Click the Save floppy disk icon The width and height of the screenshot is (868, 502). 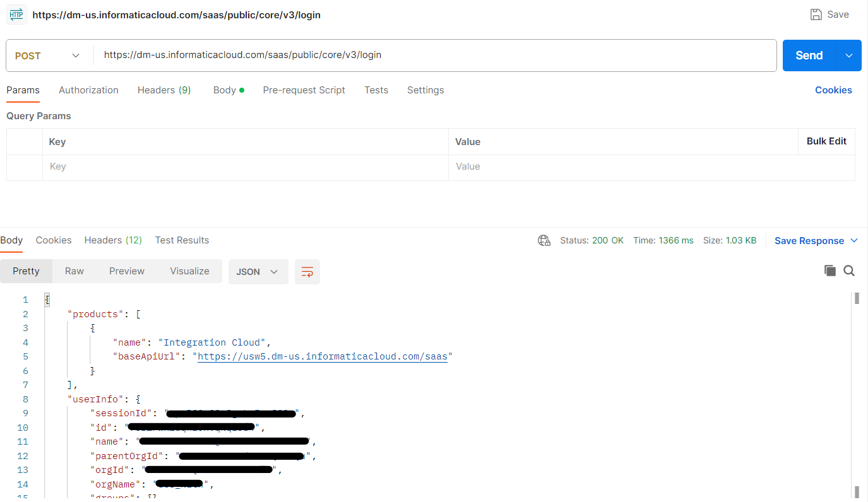(816, 15)
